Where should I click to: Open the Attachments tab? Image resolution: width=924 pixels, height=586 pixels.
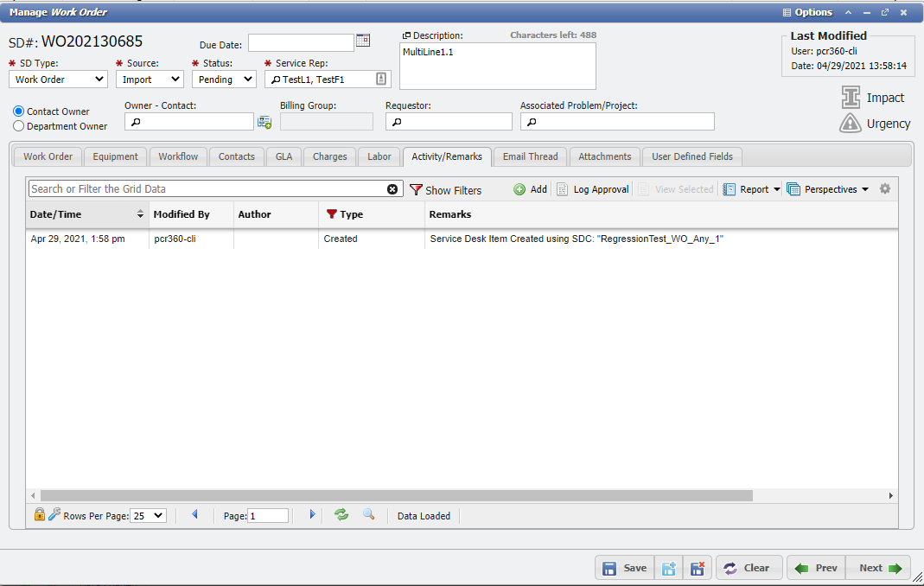(604, 156)
